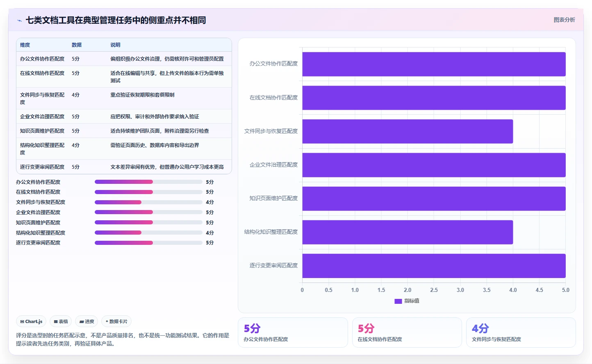The image size is (592, 364).
Task: Click the 知识页面维护匹配度 chart bar
Action: [434, 199]
